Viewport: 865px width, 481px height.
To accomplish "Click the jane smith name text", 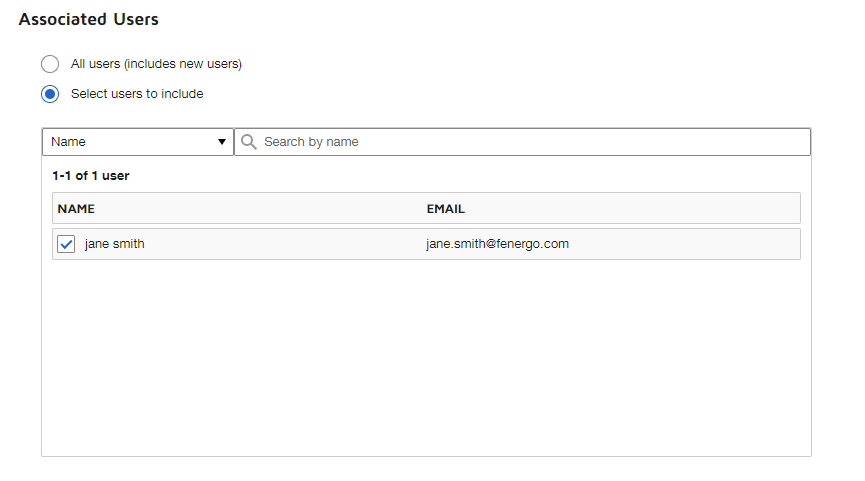I will pyautogui.click(x=114, y=244).
